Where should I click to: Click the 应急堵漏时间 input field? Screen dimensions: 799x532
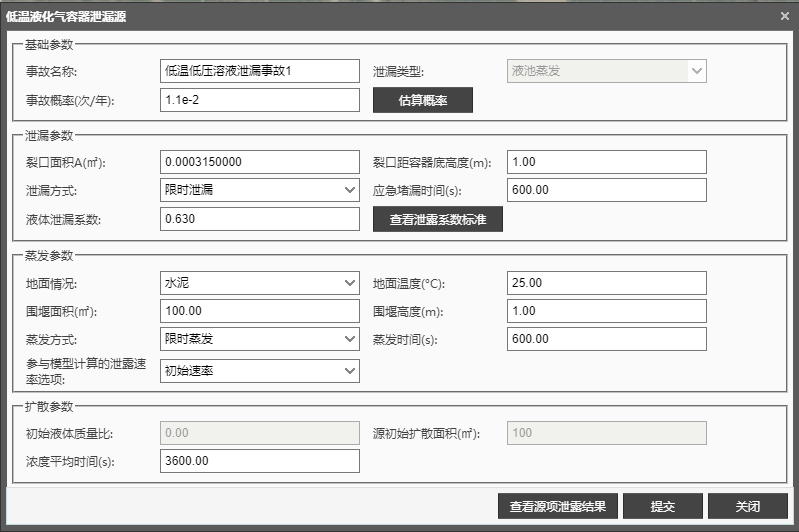click(607, 190)
